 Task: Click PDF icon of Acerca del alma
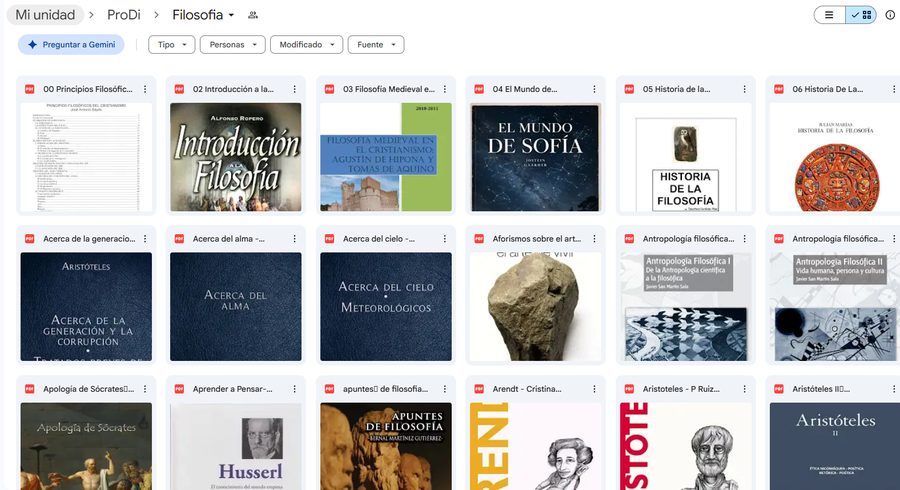(180, 239)
